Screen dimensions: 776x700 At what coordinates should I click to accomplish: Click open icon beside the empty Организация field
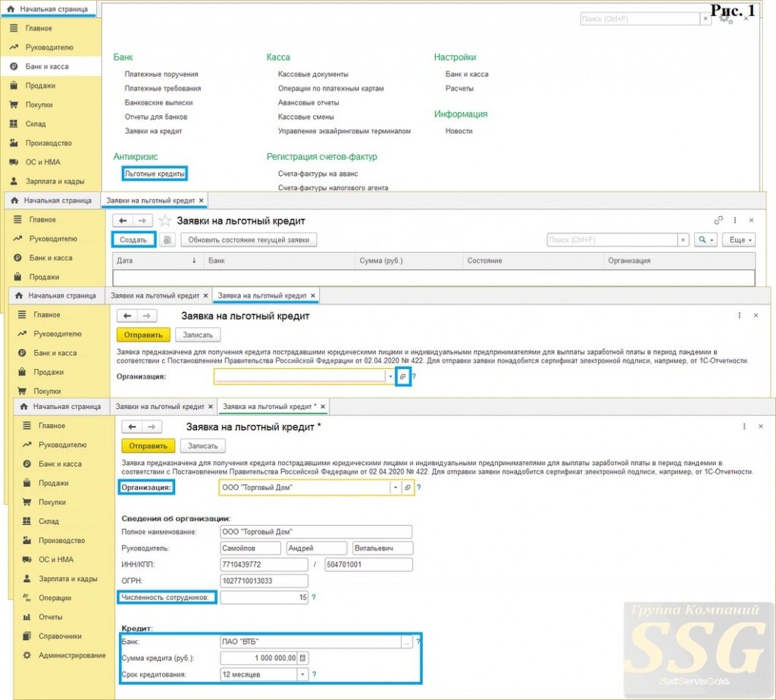403,377
